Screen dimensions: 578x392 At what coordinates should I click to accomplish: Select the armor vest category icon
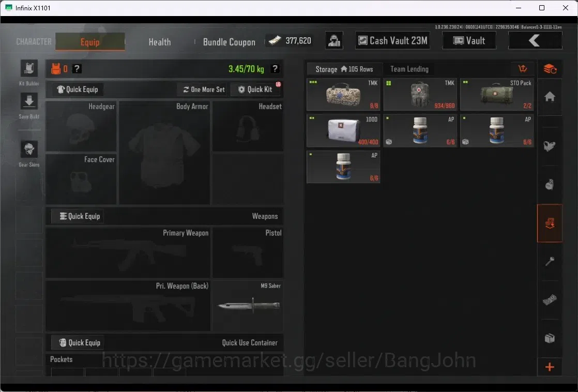click(550, 146)
